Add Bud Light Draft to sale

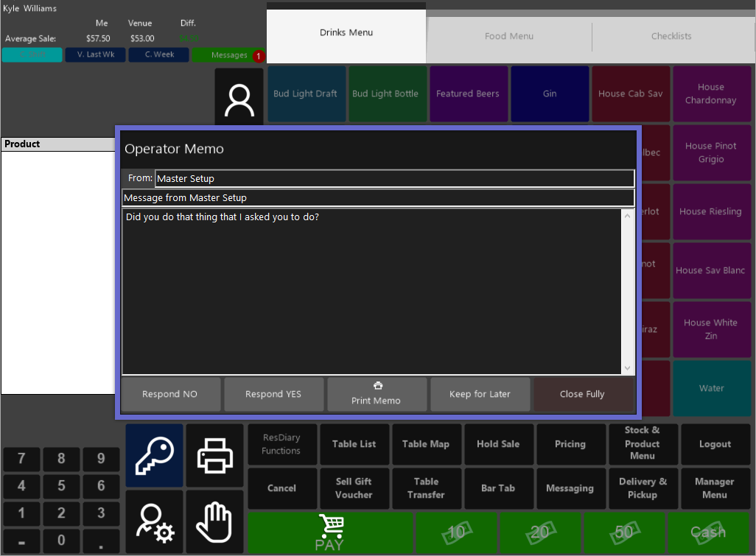pos(305,94)
